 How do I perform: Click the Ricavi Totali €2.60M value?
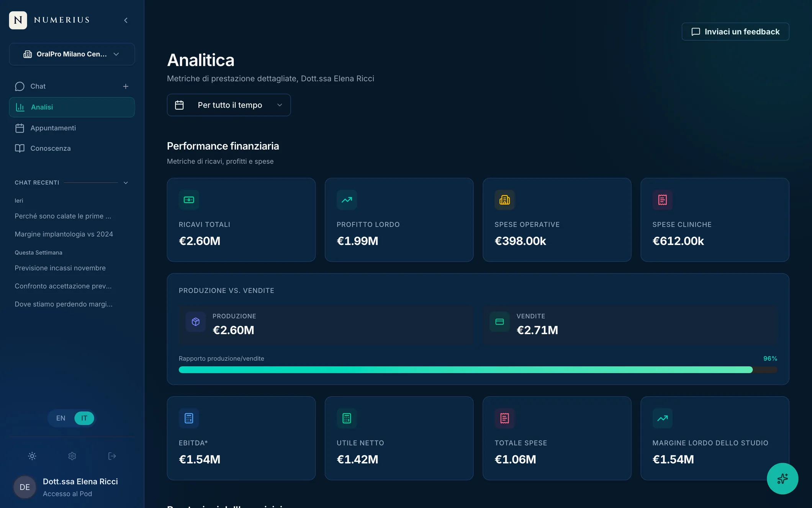click(x=200, y=241)
